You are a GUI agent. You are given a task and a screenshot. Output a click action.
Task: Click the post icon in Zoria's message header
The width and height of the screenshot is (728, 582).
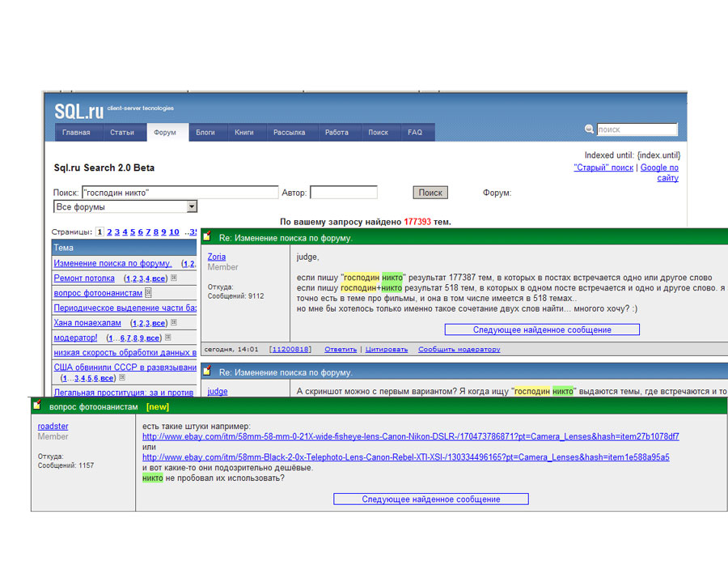point(207,237)
